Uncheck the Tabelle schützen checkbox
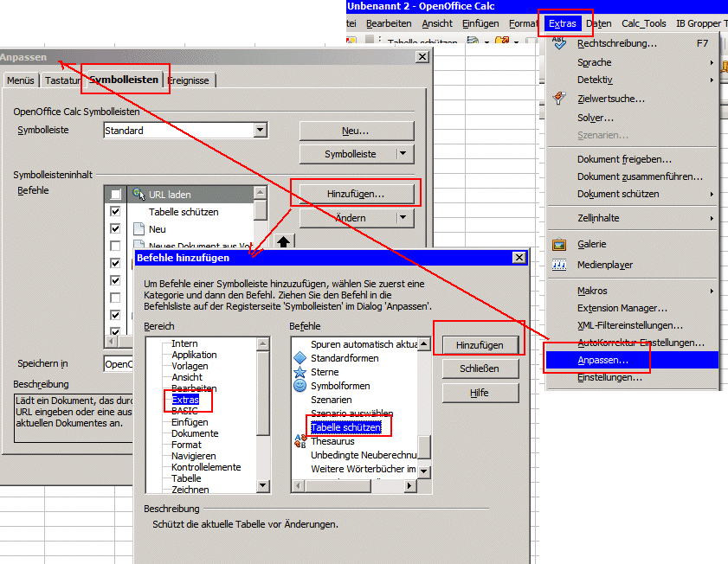 click(116, 211)
